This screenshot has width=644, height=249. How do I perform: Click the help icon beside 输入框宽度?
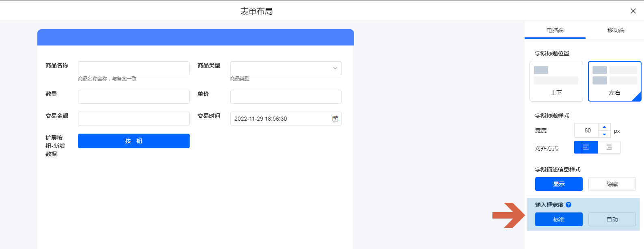tap(568, 205)
